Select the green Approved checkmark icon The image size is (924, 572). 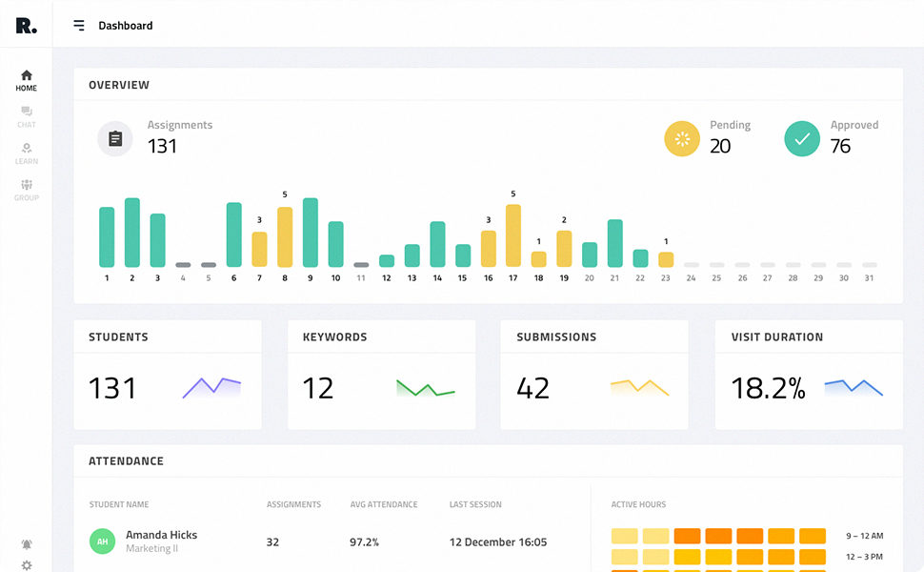802,139
